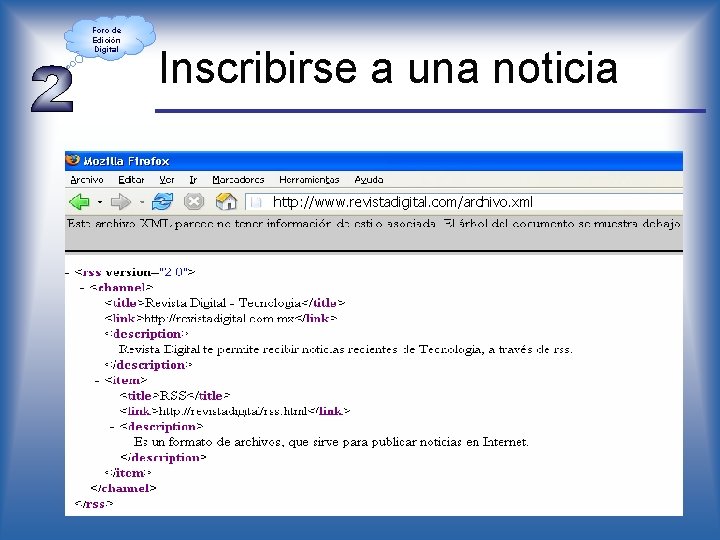The image size is (720, 540).
Task: Click the Firefox logo in title bar
Action: pos(73,160)
